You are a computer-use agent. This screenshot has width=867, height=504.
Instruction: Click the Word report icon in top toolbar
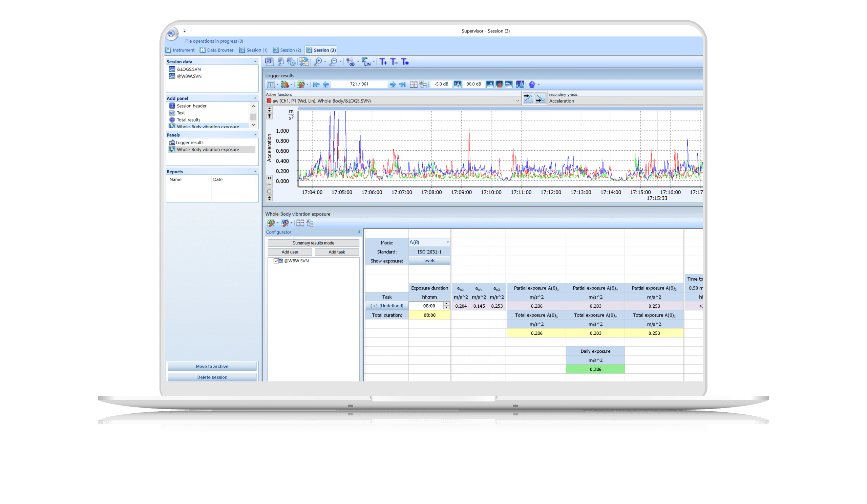pos(269,62)
